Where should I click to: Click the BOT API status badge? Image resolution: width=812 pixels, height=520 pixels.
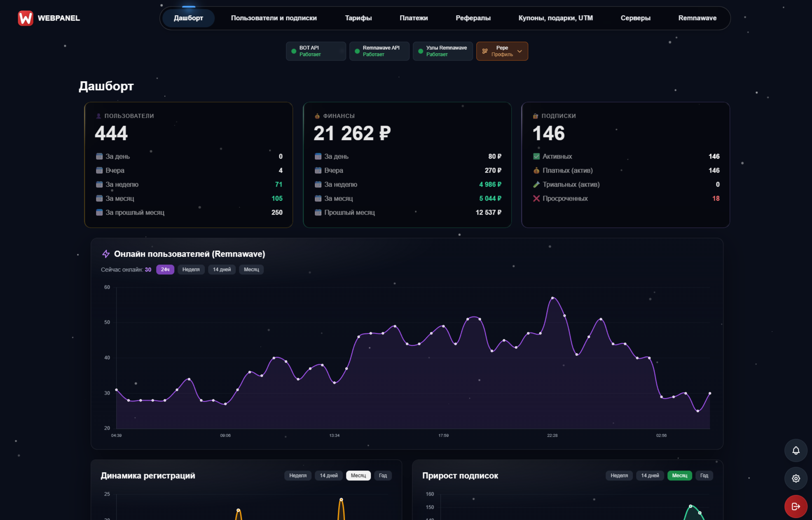[316, 51]
